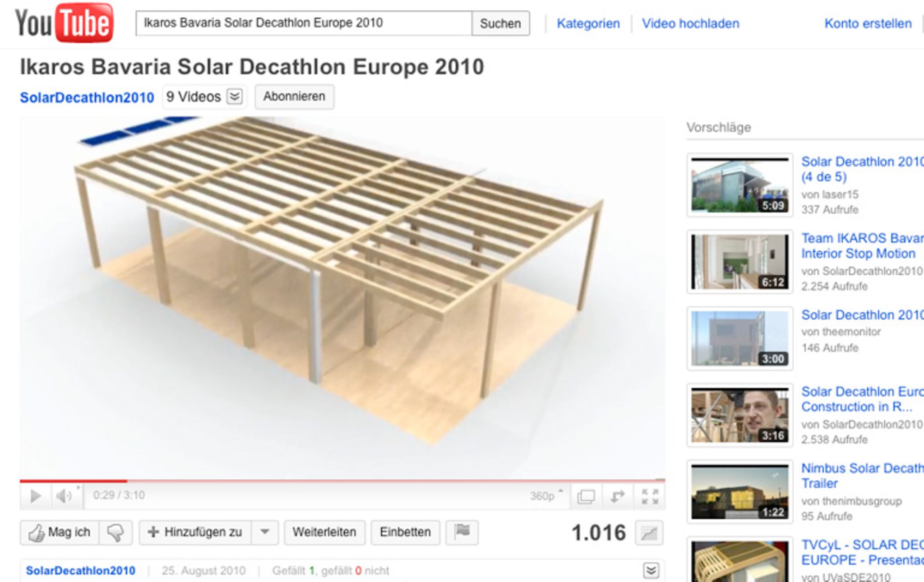
Task: Enter fullscreen mode with the expand arrows icon
Action: (650, 496)
